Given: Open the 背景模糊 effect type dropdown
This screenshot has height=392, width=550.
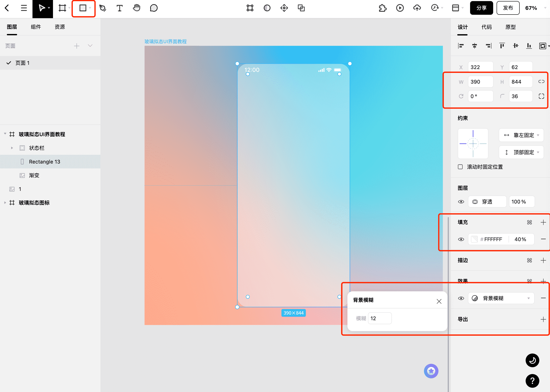Looking at the screenshot, I should coord(501,298).
